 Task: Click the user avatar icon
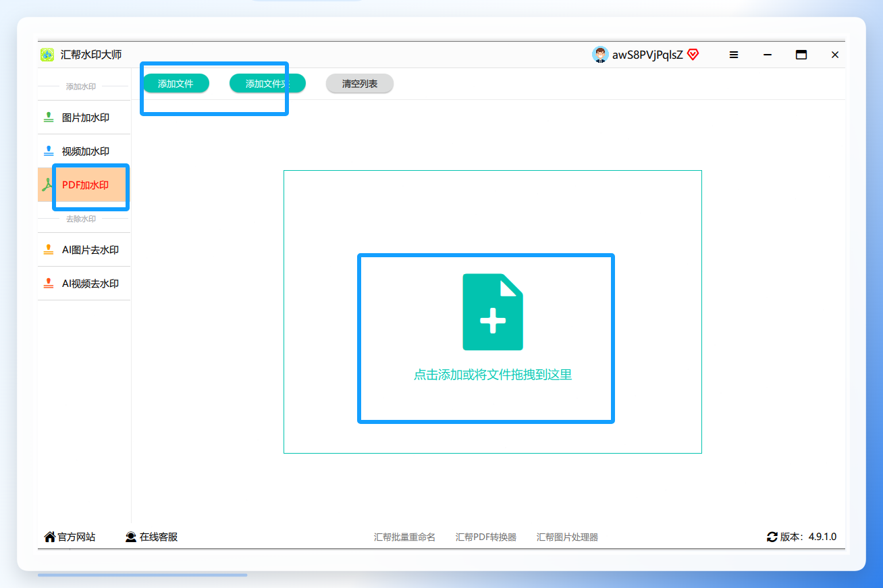[600, 55]
